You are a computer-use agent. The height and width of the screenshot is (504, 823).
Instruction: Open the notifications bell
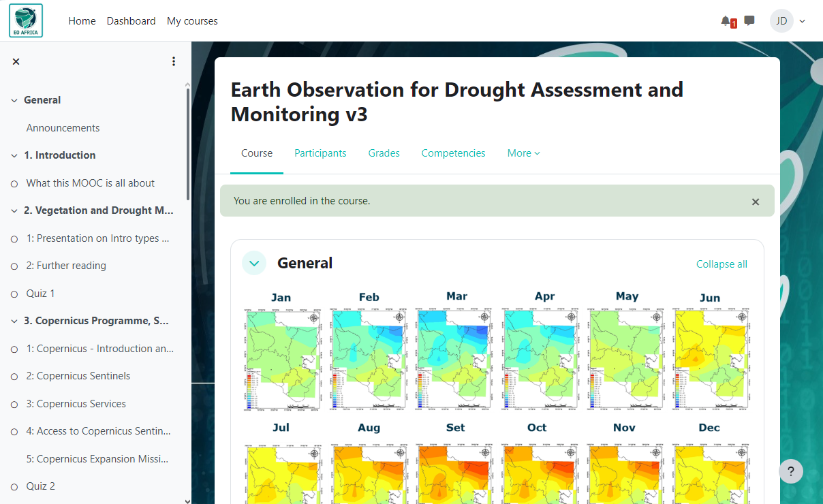726,21
